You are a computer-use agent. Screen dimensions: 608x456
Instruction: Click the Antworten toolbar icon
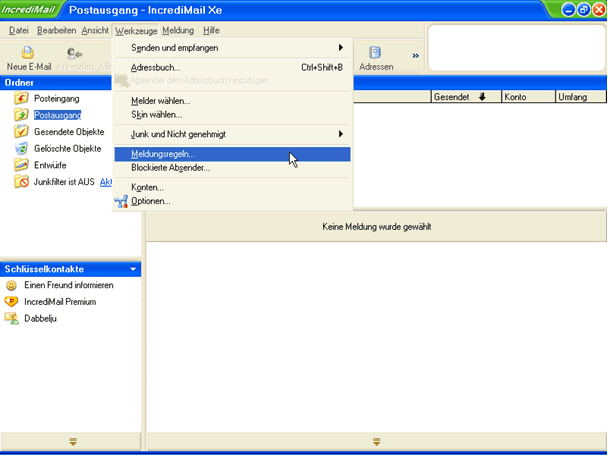74,52
